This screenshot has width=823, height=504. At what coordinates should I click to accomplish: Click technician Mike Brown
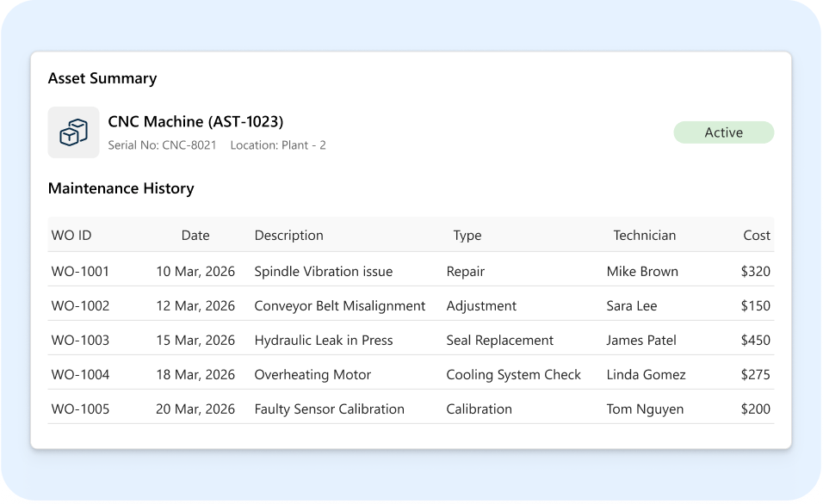tap(642, 271)
